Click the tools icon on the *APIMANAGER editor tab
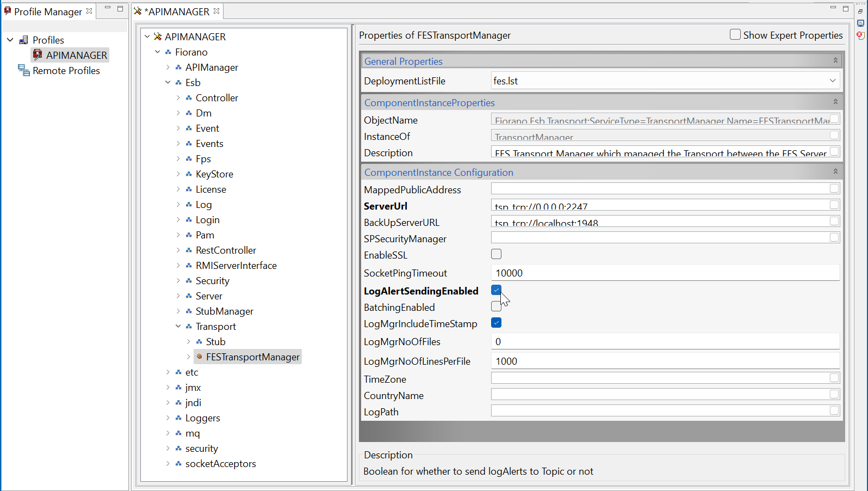Image resolution: width=868 pixels, height=491 pixels. [x=138, y=11]
